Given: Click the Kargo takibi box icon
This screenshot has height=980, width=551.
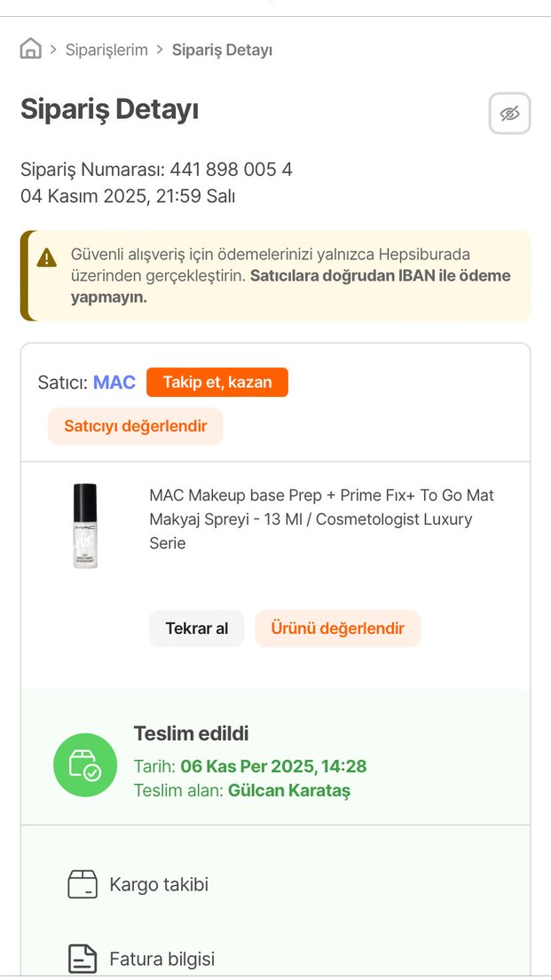Looking at the screenshot, I should [x=83, y=884].
